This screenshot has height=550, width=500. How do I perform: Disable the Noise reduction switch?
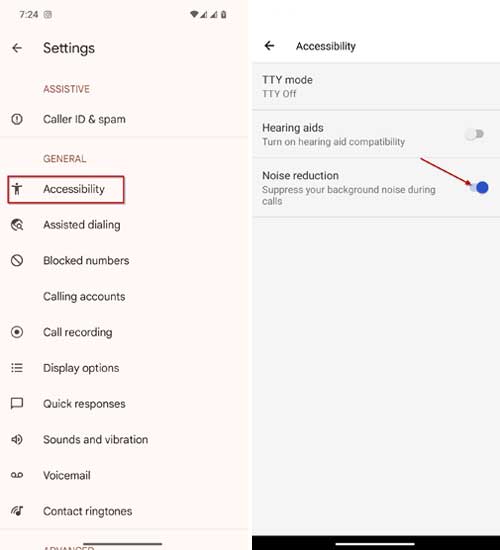click(x=479, y=188)
